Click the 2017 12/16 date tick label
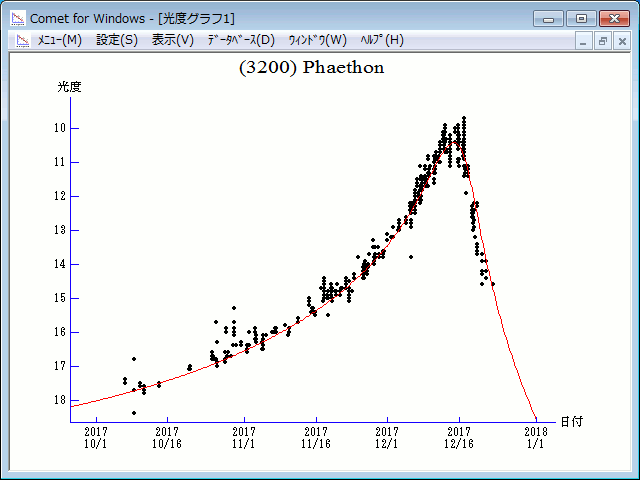This screenshot has width=640, height=480. 458,437
